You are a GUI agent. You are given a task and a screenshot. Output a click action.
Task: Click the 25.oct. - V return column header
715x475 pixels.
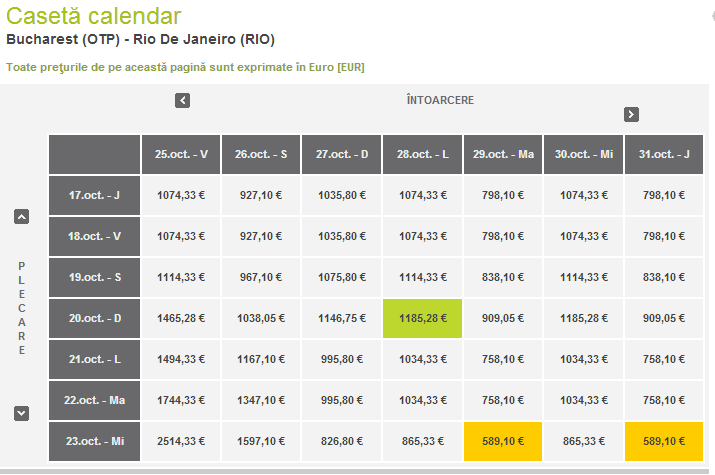pos(181,154)
